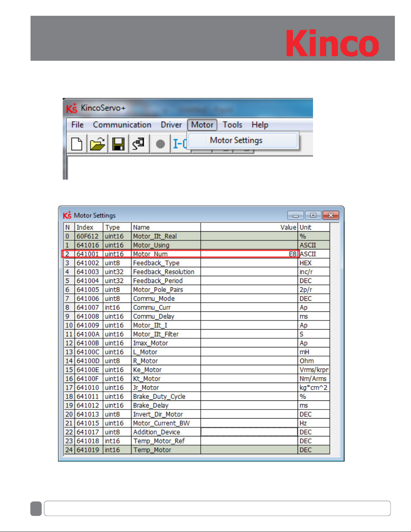
Task: Select the Motor_Current_BW name cell
Action: 166,423
